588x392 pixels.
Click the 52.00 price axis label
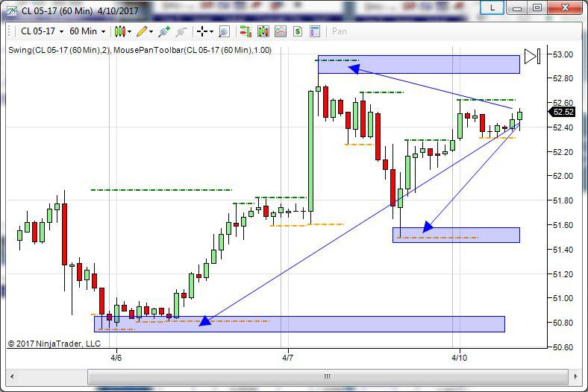pos(563,176)
